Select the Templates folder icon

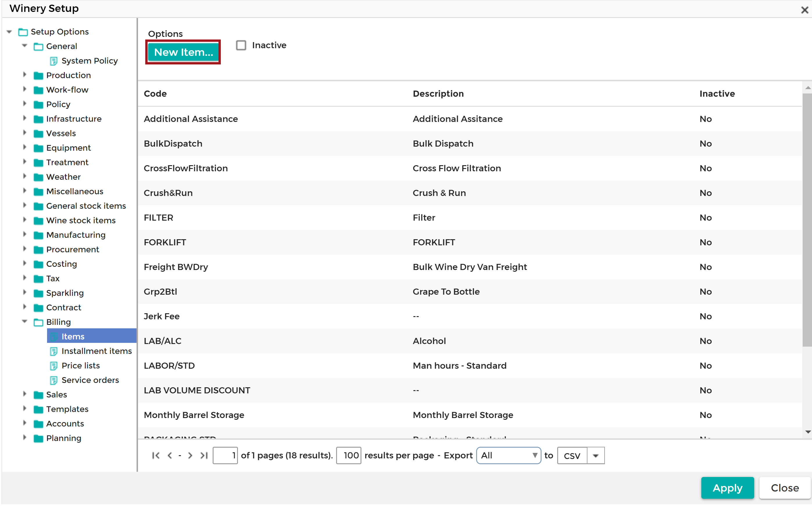(x=39, y=409)
